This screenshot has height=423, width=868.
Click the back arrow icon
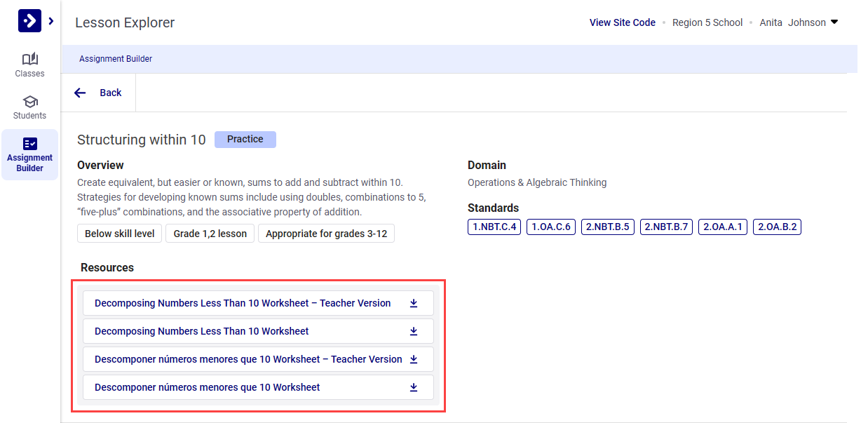(x=80, y=92)
